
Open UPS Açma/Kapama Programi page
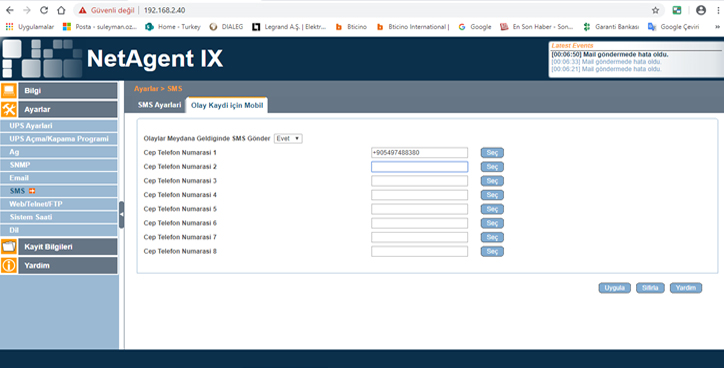[x=59, y=139]
